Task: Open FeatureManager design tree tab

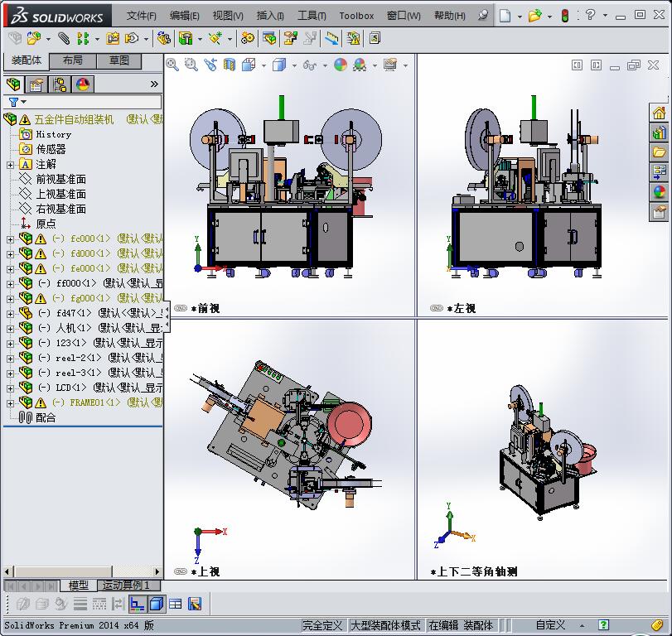Action: click(x=14, y=84)
